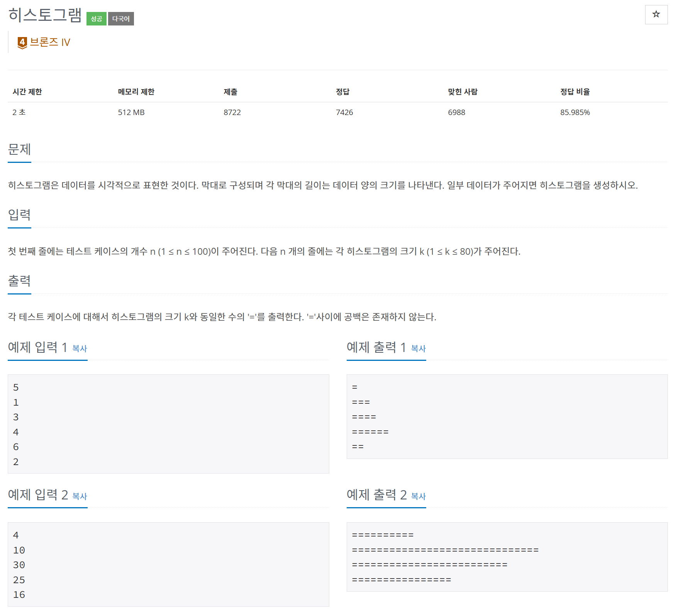This screenshot has height=616, width=676.
Task: Click the example output 2 code box
Action: (507, 557)
